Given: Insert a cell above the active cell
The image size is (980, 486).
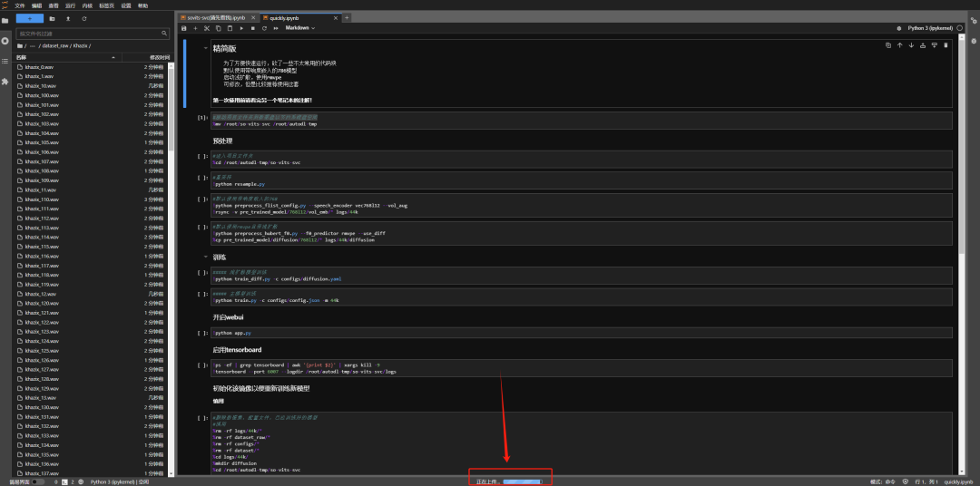Looking at the screenshot, I should (923, 45).
